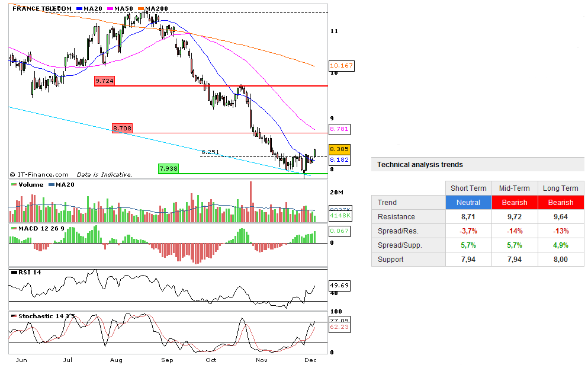Click the Long Term Bearish trend cell
The height and width of the screenshot is (368, 588).
(x=561, y=203)
